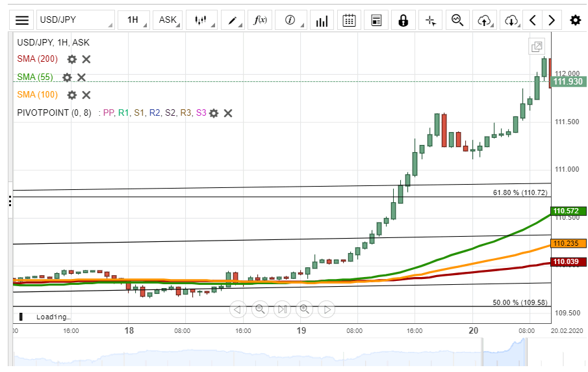Click the SMA (55) label
This screenshot has height=372, width=588.
(35, 77)
